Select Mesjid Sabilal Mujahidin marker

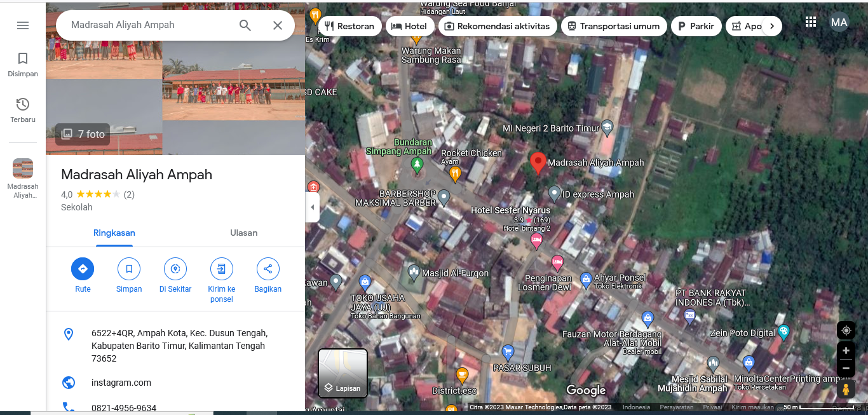713,364
